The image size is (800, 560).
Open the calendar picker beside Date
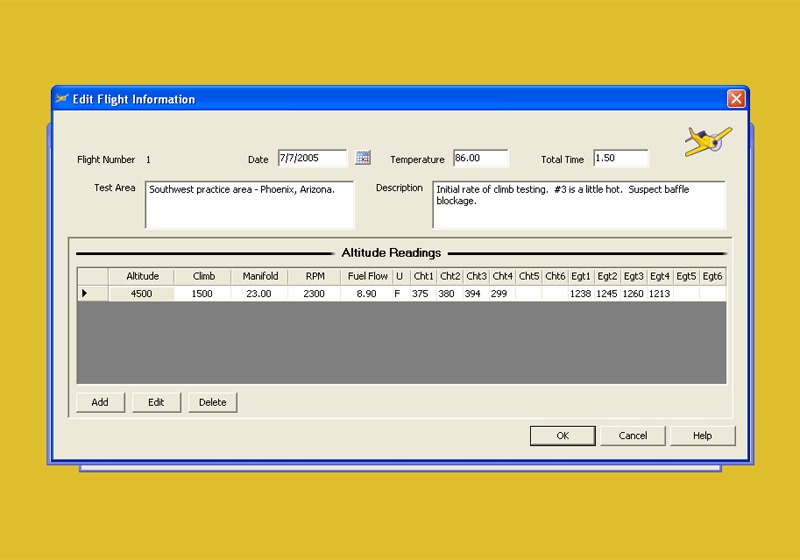[363, 158]
